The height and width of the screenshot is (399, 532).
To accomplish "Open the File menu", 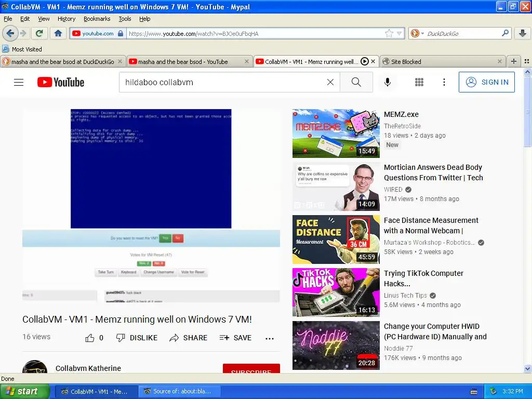I will point(8,19).
